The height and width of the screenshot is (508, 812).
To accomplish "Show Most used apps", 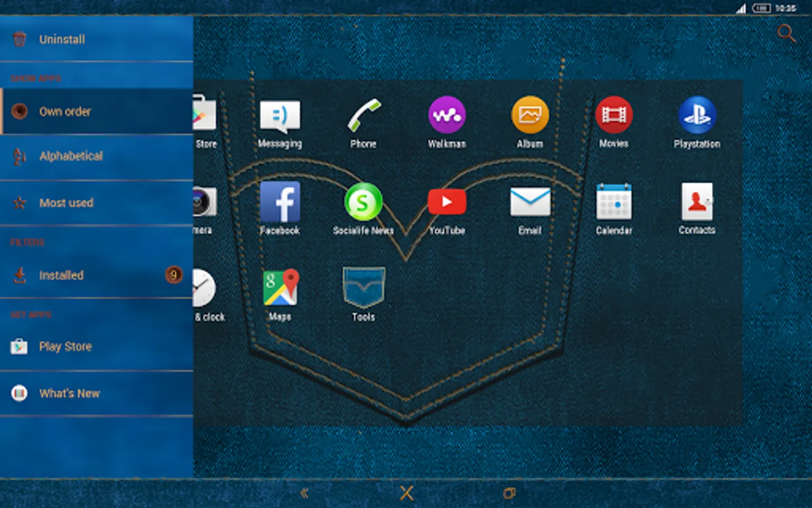I will click(x=96, y=203).
